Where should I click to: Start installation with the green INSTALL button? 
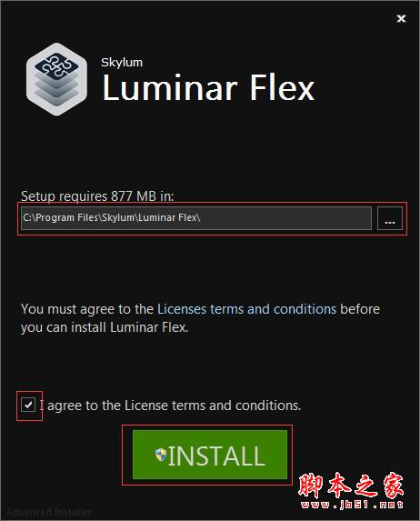tap(210, 455)
